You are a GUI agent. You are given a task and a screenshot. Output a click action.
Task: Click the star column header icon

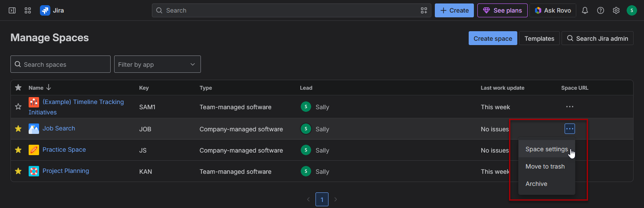18,88
